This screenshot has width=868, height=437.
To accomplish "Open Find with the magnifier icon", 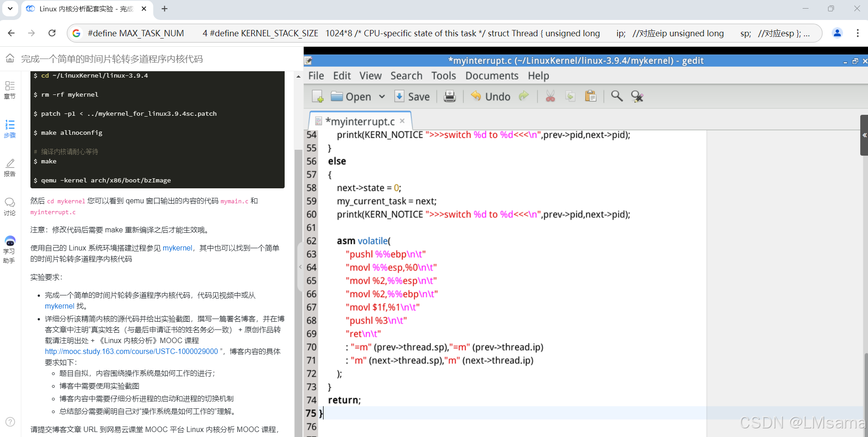I will tap(616, 96).
